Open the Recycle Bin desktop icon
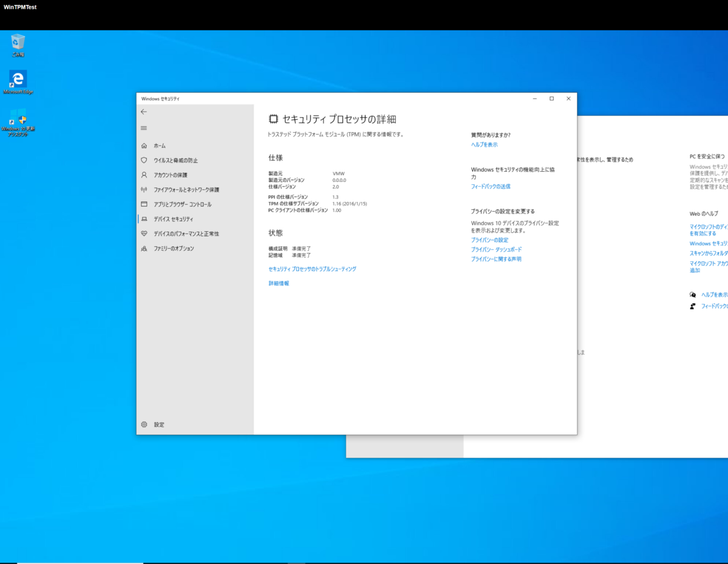The height and width of the screenshot is (564, 728). coord(18,45)
